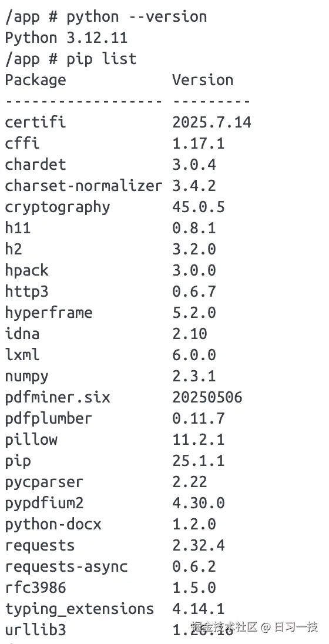Click the cryptography version 45.0.5
The height and width of the screenshot is (644, 329).
[199, 207]
